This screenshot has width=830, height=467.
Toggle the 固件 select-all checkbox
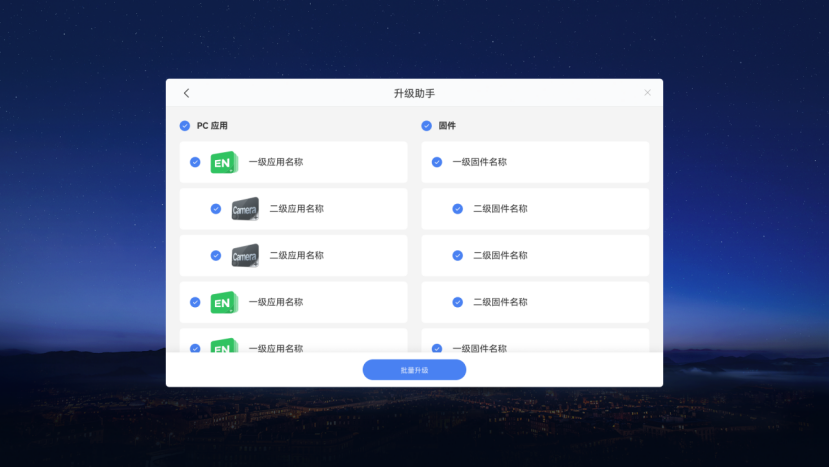point(427,126)
